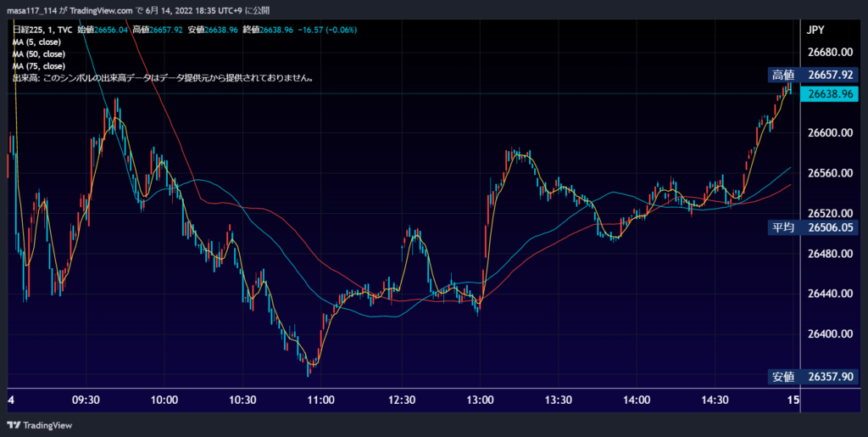Select the MA (5, close) indicator label
Image resolution: width=868 pixels, height=437 pixels.
point(36,42)
